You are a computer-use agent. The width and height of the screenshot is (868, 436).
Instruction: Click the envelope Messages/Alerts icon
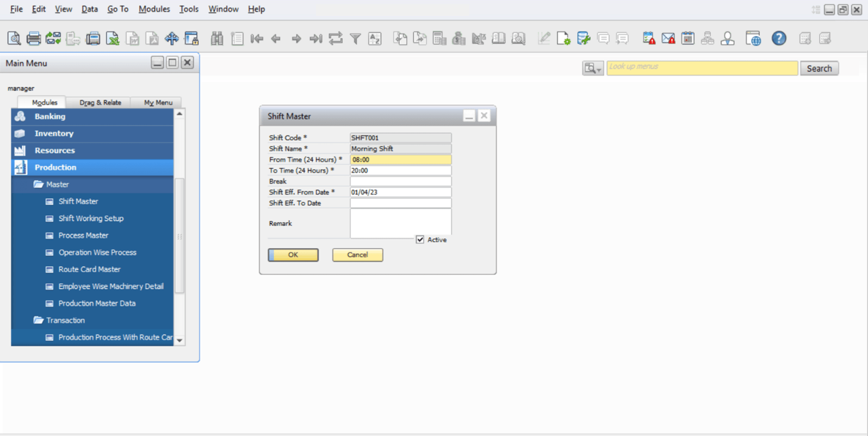click(668, 39)
